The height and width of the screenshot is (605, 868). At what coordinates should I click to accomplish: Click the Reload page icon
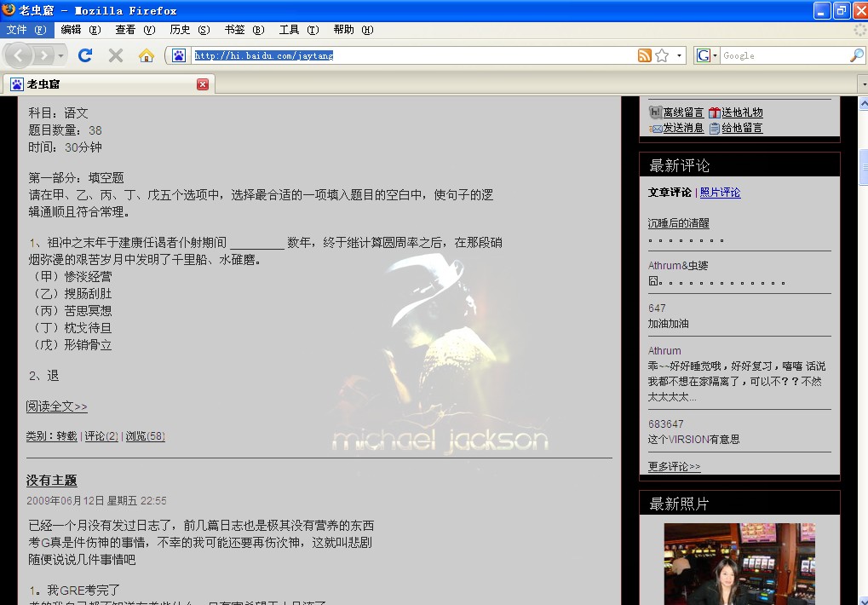click(x=85, y=55)
